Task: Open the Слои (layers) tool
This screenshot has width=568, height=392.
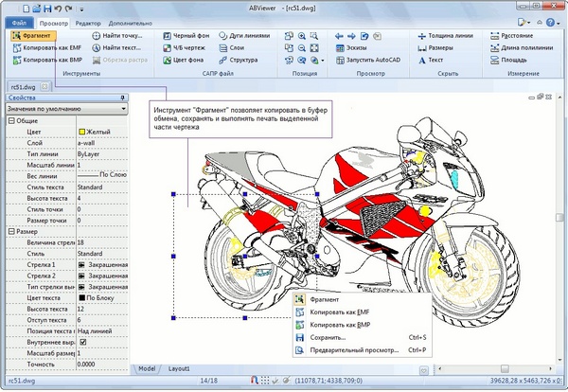Action: 234,47
